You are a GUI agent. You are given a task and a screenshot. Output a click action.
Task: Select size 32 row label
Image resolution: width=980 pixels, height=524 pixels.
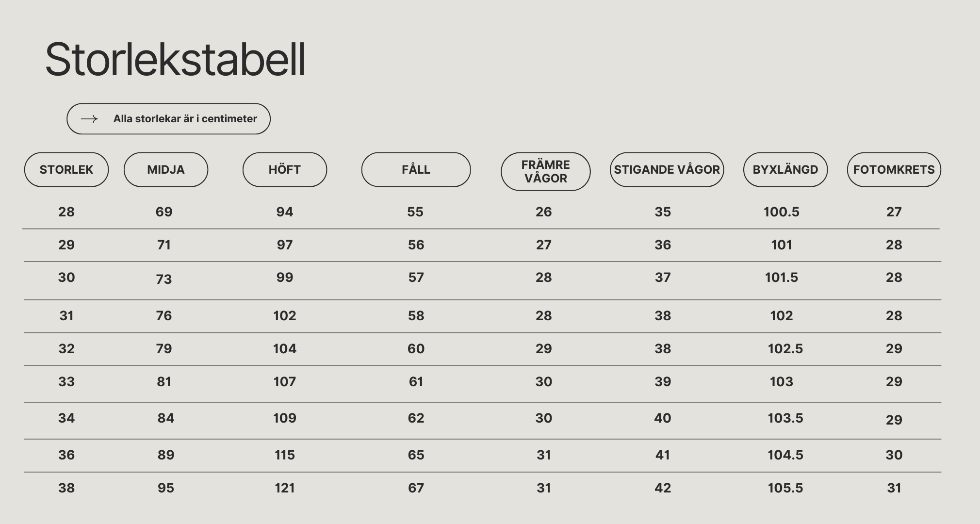click(x=66, y=349)
